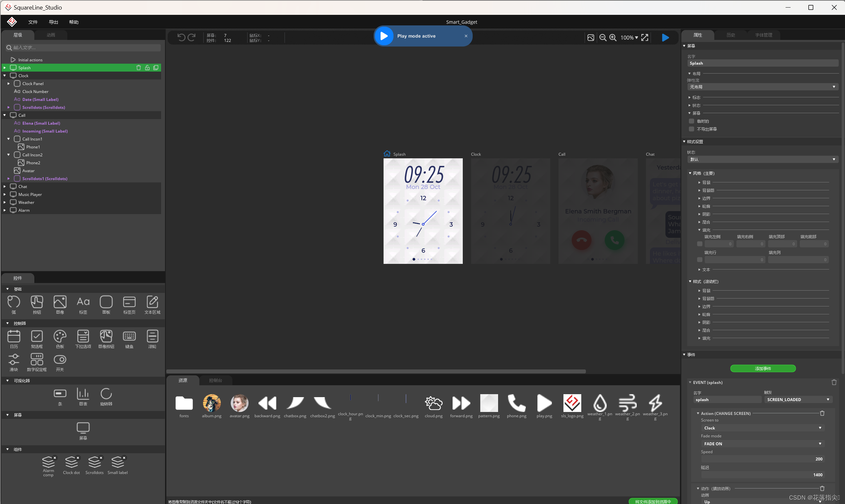
Task: Open the FADE ON fade mode dropdown
Action: 762,444
